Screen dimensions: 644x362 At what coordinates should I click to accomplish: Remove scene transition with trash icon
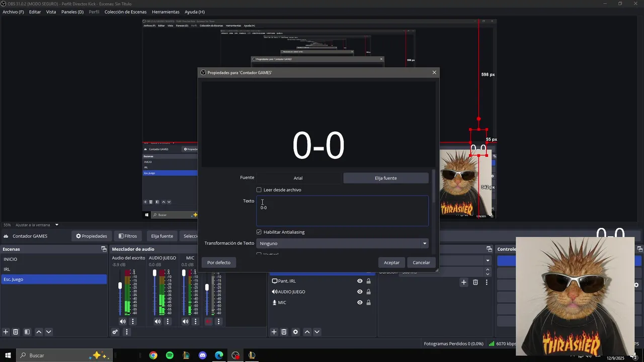click(475, 283)
